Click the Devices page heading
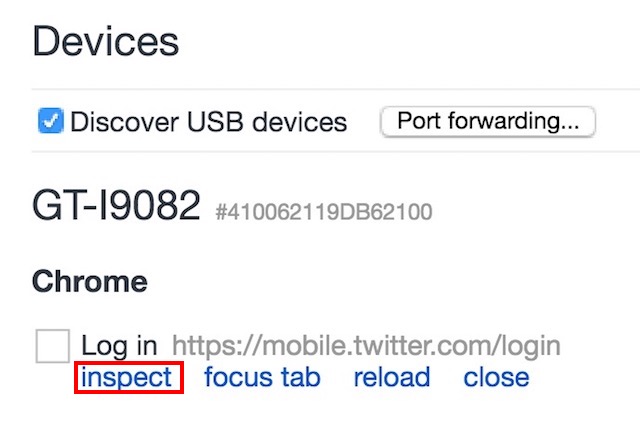 [x=106, y=42]
